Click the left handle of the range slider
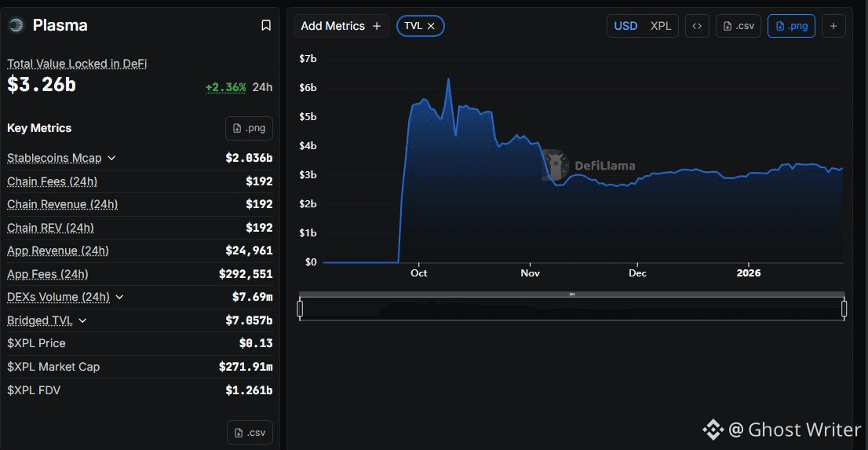The width and height of the screenshot is (868, 450). 300,309
